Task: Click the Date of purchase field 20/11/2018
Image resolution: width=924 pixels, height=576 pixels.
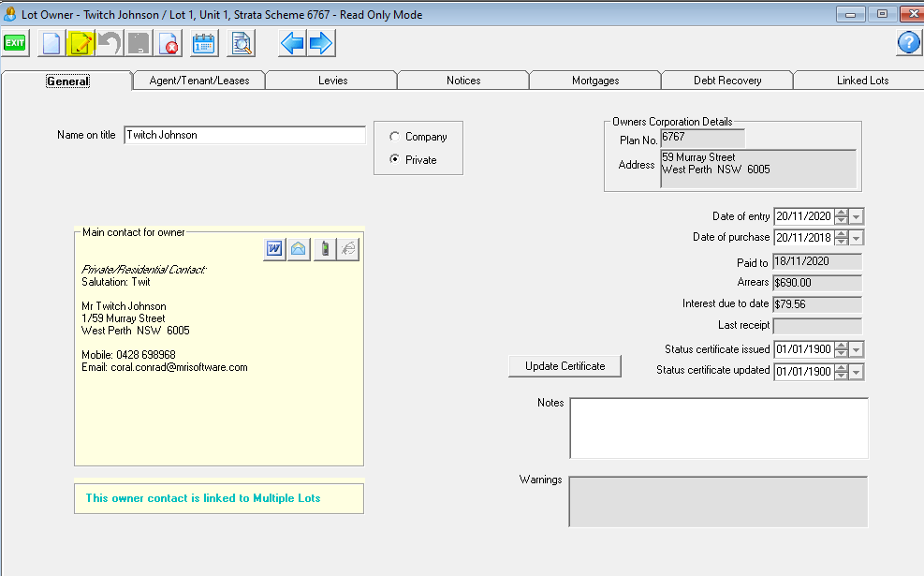Action: pyautogui.click(x=804, y=238)
